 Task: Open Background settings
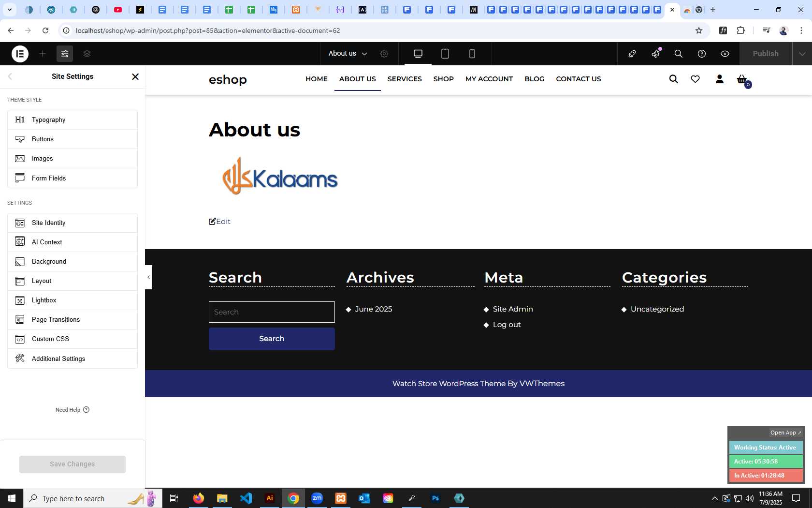tap(72, 261)
